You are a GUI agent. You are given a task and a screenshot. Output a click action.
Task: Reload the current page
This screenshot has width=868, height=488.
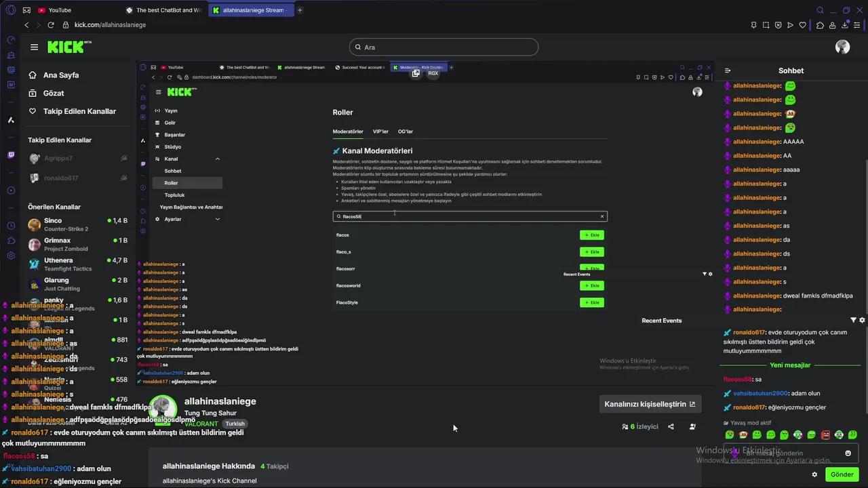tap(50, 25)
